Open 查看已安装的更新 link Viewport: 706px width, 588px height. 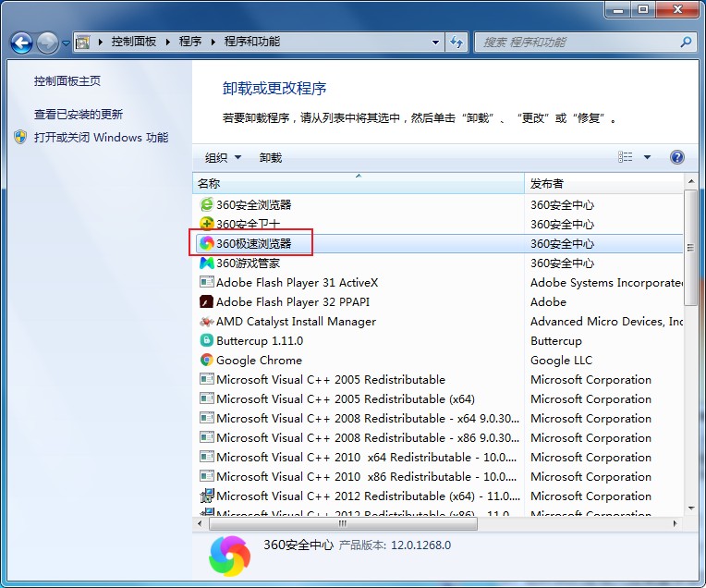click(79, 115)
